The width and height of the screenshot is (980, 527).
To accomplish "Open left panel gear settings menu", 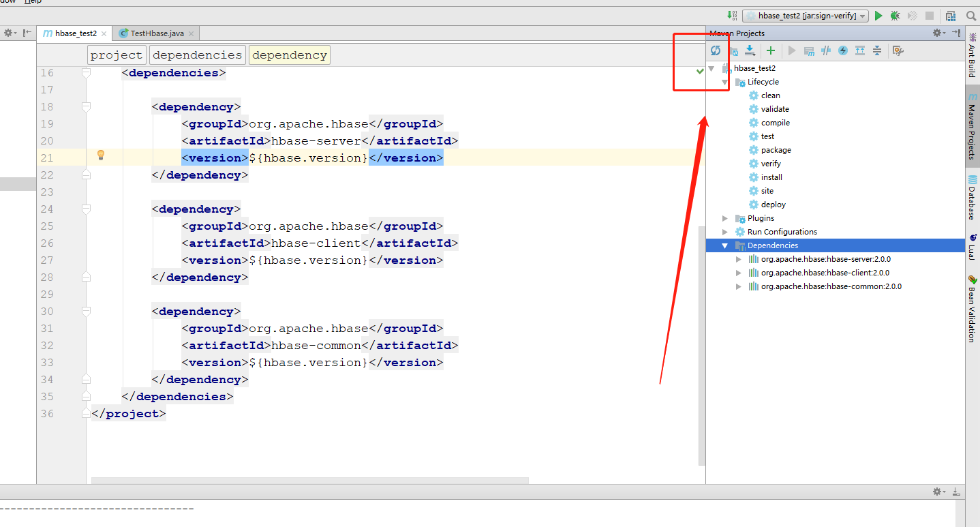I will tap(10, 33).
